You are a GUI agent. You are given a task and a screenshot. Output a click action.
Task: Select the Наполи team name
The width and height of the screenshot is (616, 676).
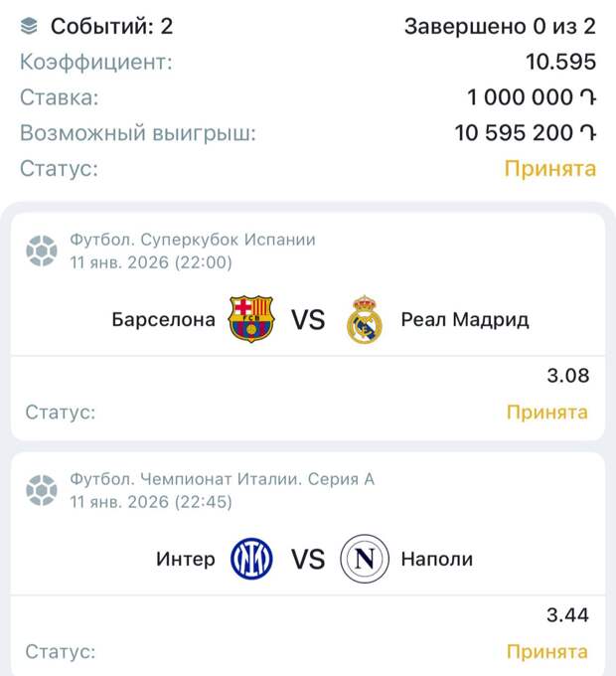point(436,559)
